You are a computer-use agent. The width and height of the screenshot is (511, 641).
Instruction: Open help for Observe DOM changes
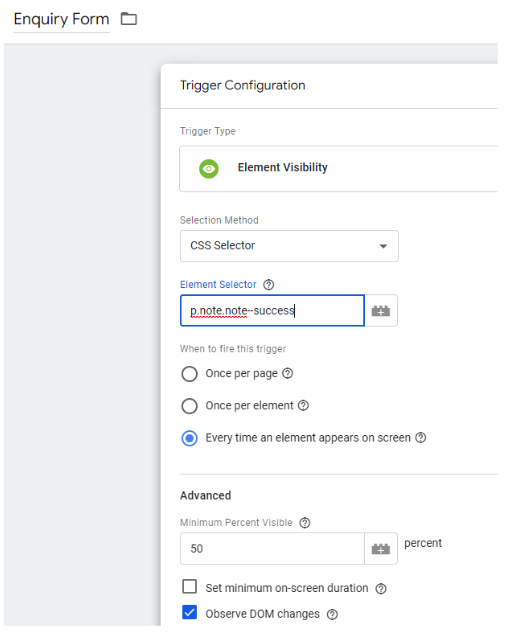(332, 614)
